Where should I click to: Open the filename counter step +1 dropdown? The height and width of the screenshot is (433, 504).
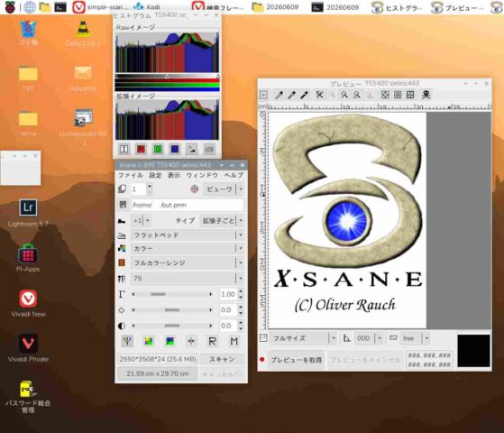pos(142,220)
